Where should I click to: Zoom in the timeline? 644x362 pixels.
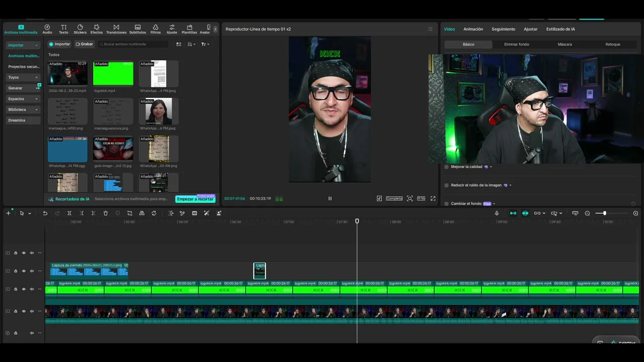[635, 213]
